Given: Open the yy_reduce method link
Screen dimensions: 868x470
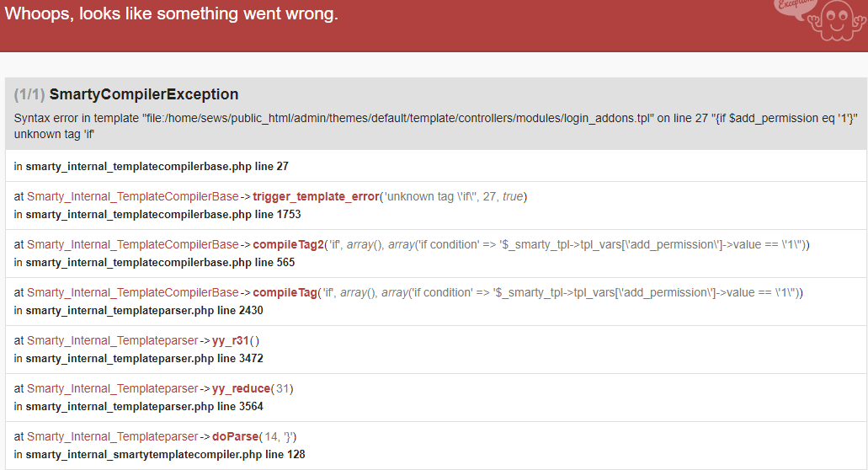Looking at the screenshot, I should [x=241, y=389].
